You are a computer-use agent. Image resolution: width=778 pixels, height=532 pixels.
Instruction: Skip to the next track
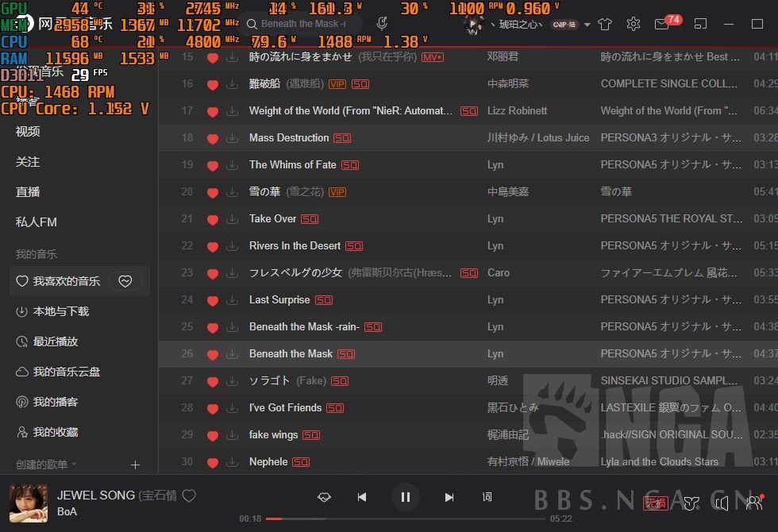click(449, 497)
